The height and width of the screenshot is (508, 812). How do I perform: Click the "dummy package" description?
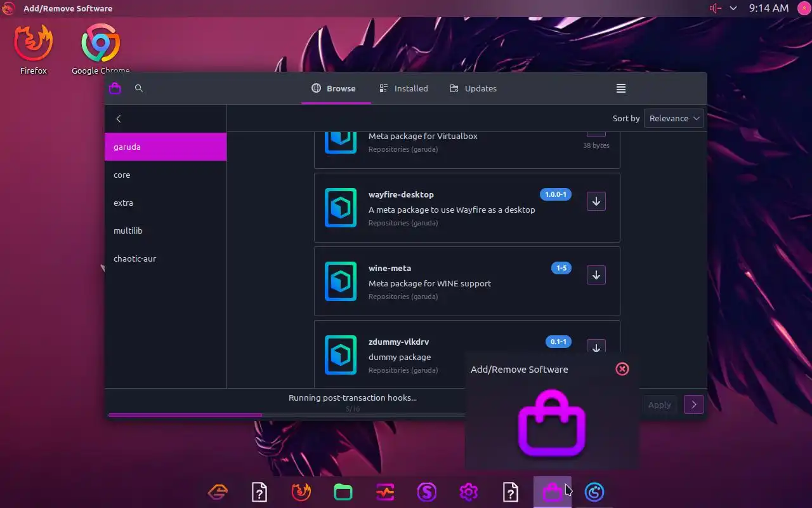(x=400, y=357)
